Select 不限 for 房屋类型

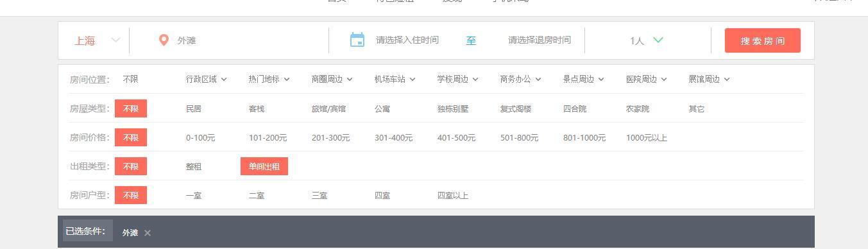[131, 108]
